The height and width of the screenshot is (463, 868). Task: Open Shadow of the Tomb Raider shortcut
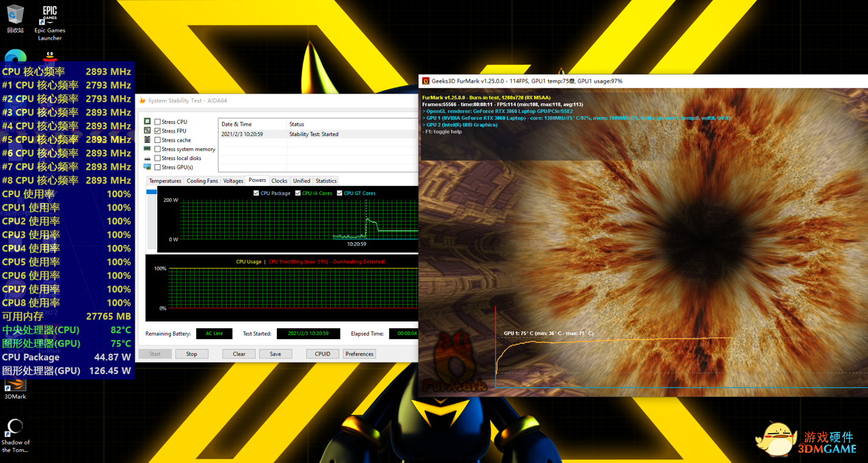(15, 436)
